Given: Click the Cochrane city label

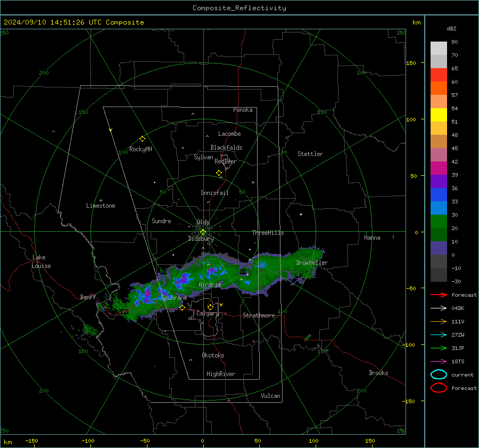Looking at the screenshot, I should click(174, 298).
